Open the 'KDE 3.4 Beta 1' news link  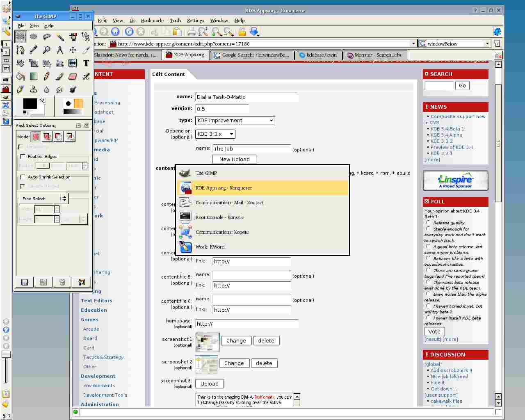[x=447, y=129]
